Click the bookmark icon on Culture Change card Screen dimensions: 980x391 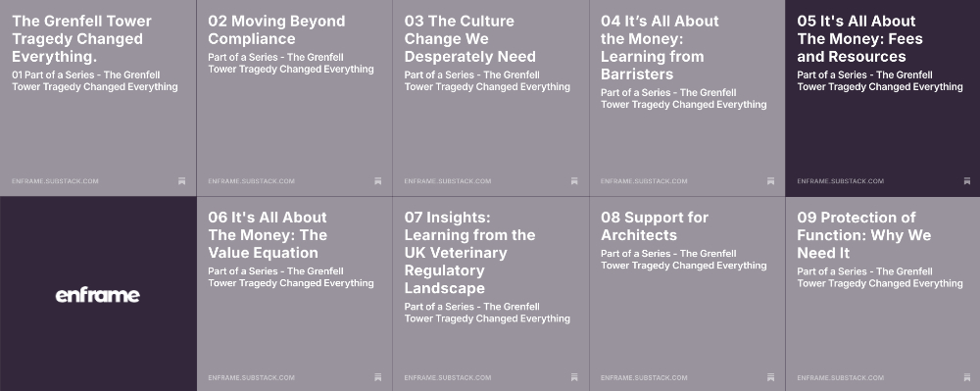click(573, 181)
